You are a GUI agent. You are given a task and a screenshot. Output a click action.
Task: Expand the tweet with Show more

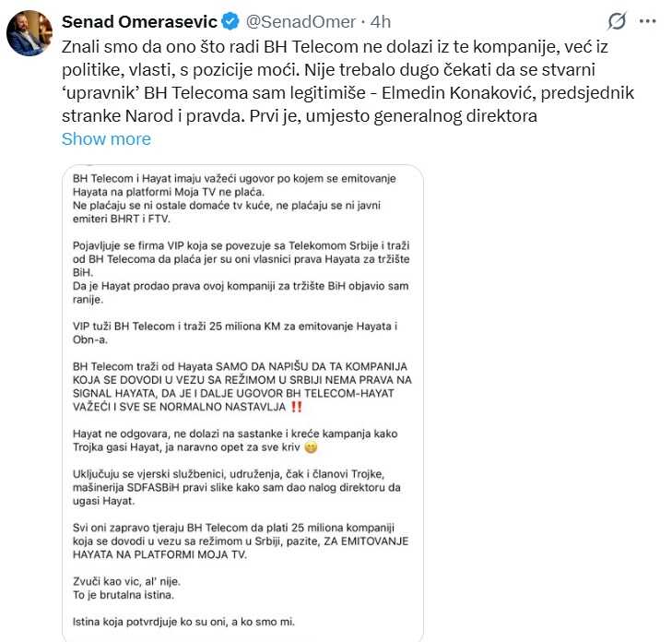pos(106,139)
